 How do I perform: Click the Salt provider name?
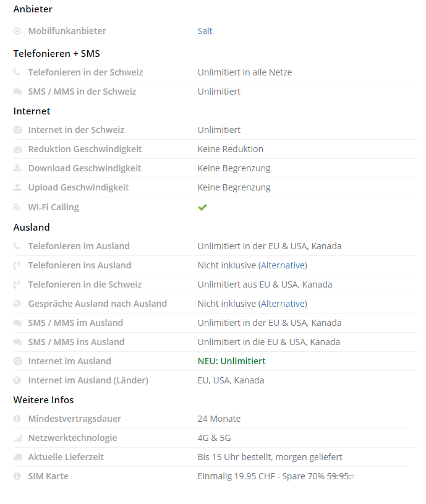click(205, 31)
